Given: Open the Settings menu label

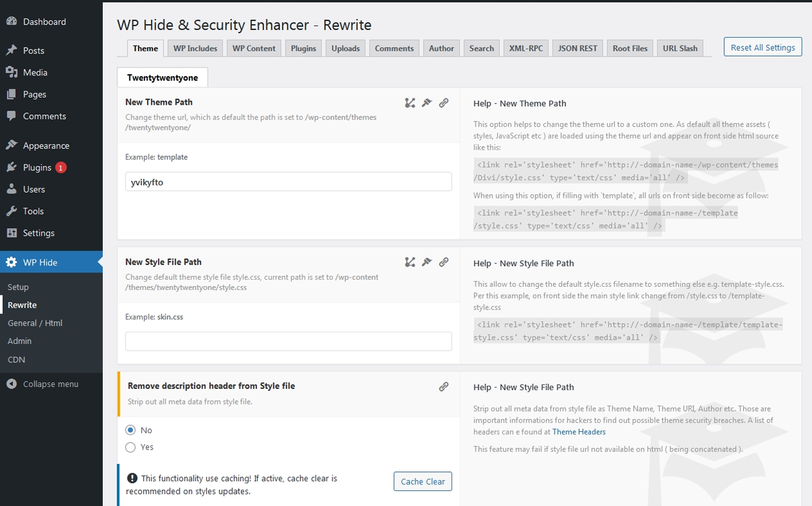Looking at the screenshot, I should 39,233.
